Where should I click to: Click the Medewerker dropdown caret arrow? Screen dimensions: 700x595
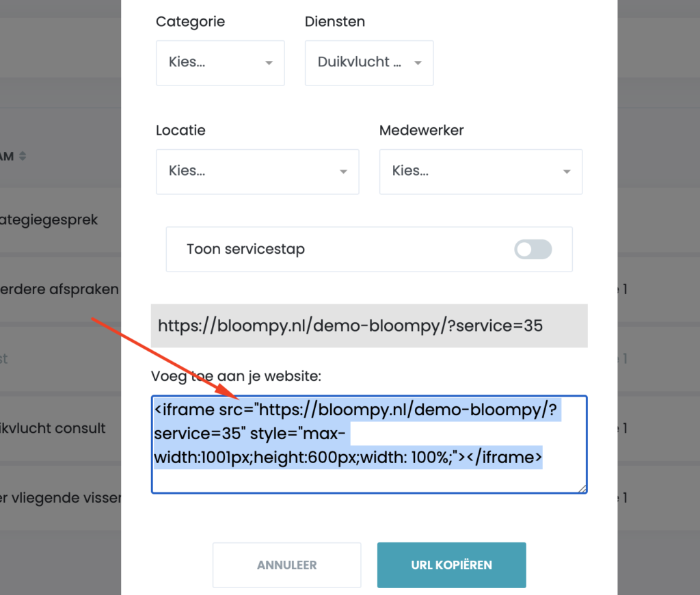[x=567, y=172]
